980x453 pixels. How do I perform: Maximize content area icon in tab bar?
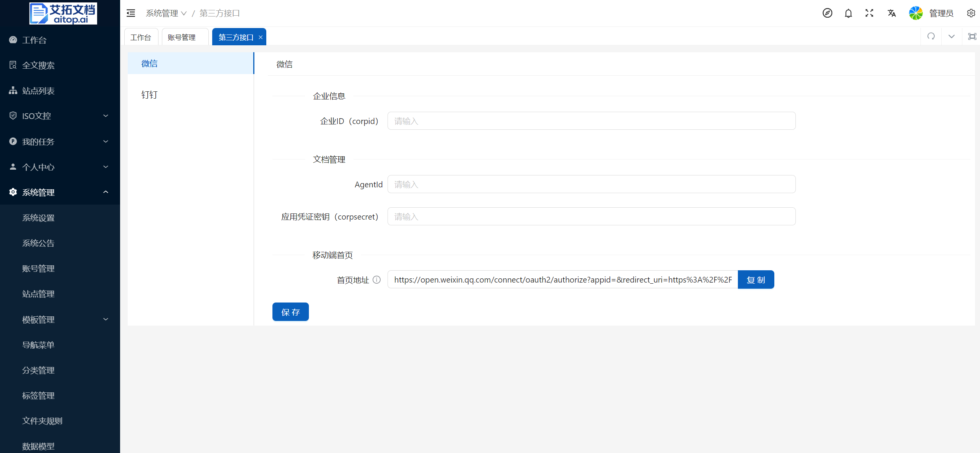972,36
